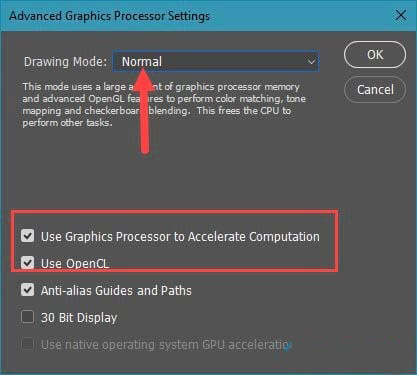Image resolution: width=417 pixels, height=375 pixels.
Task: Click the Anti-alias Guides and Paths label
Action: click(116, 290)
